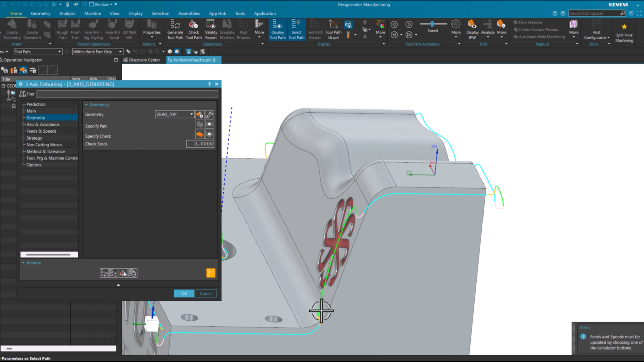Image resolution: width=644 pixels, height=362 pixels.
Task: Click the ribbon Search box
Action: pos(597,13)
